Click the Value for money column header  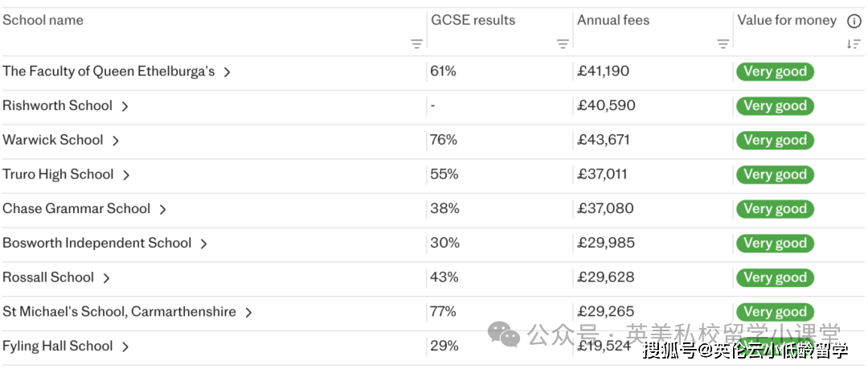click(787, 21)
